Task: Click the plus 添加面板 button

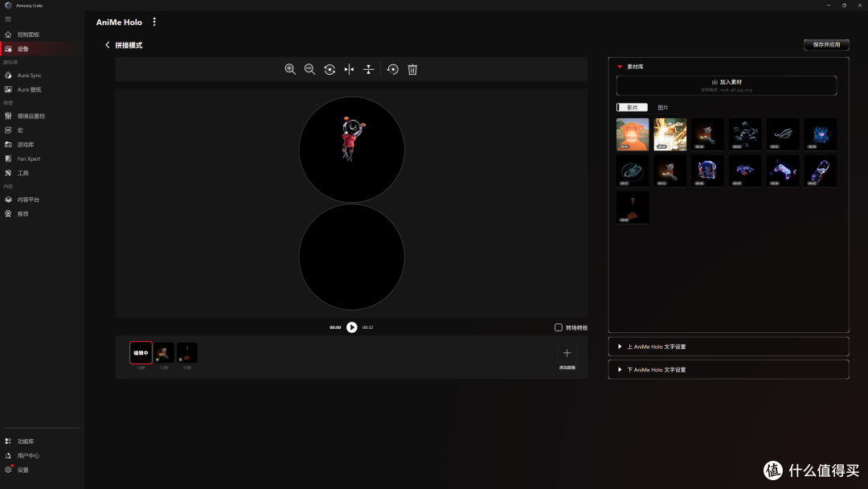Action: point(567,353)
